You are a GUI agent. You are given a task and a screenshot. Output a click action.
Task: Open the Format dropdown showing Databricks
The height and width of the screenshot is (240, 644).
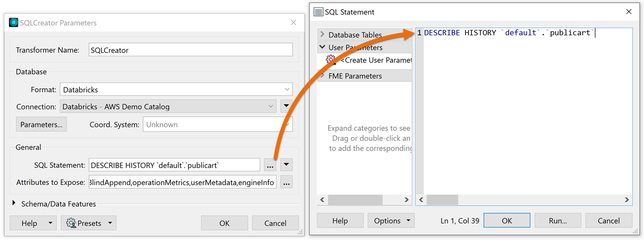(176, 90)
